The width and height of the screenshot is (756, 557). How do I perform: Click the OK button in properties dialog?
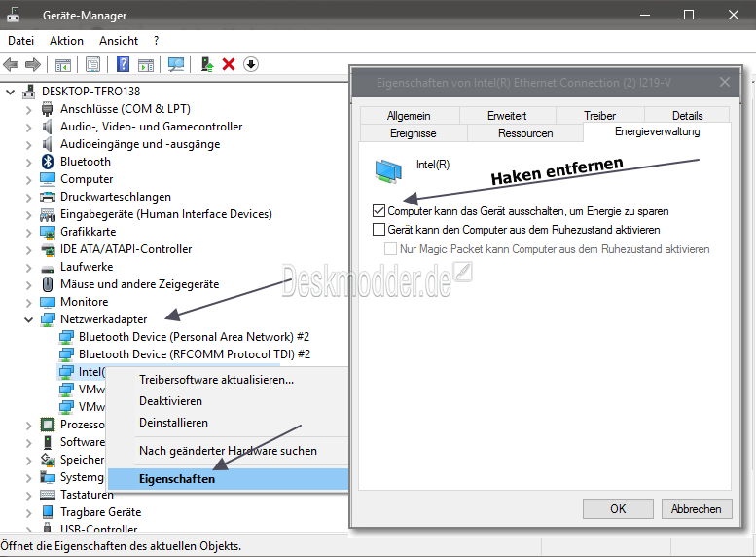(618, 509)
